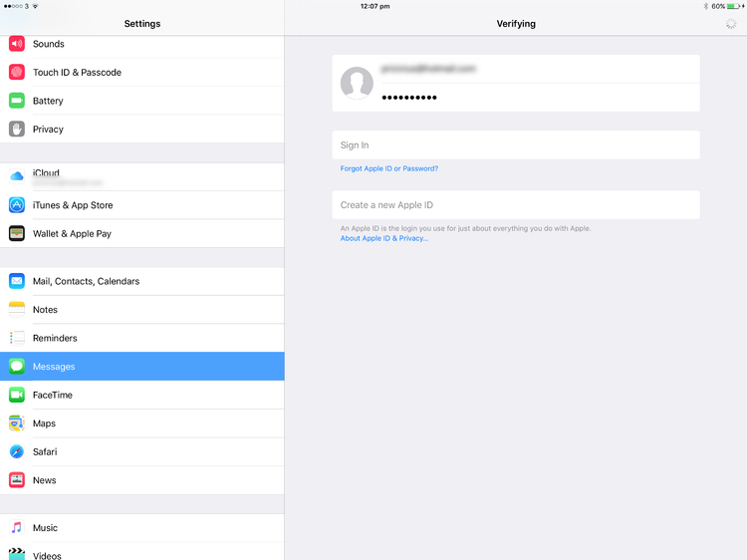Tap the Messages speech bubble icon
The width and height of the screenshot is (747, 560).
17,367
